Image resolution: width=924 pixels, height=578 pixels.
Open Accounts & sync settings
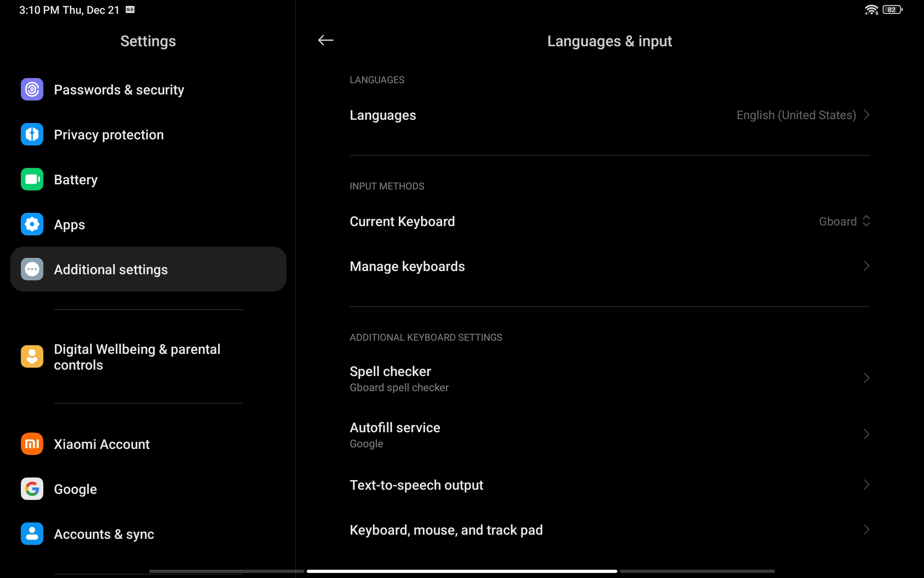click(148, 534)
